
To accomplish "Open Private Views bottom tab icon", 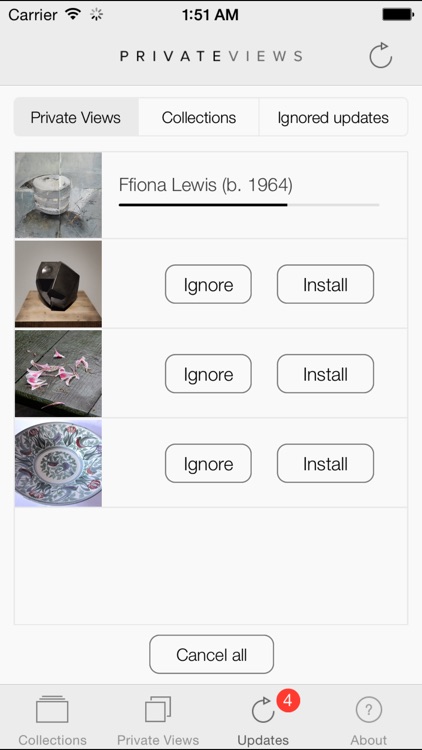I will point(158,709).
